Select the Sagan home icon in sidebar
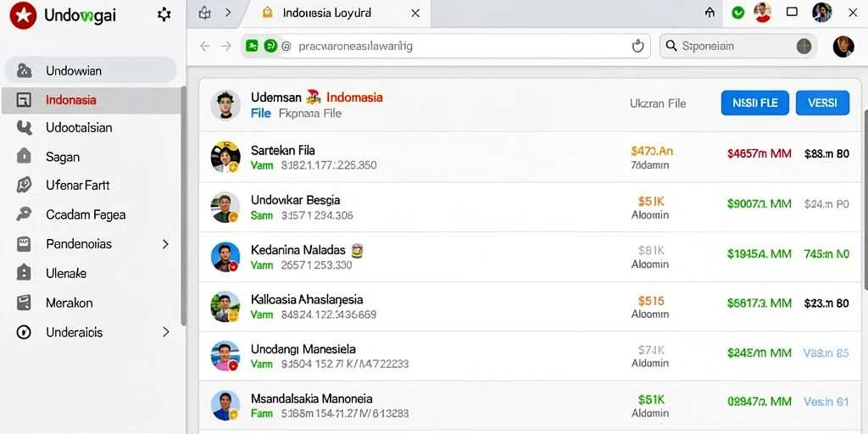868x434 pixels. (24, 157)
